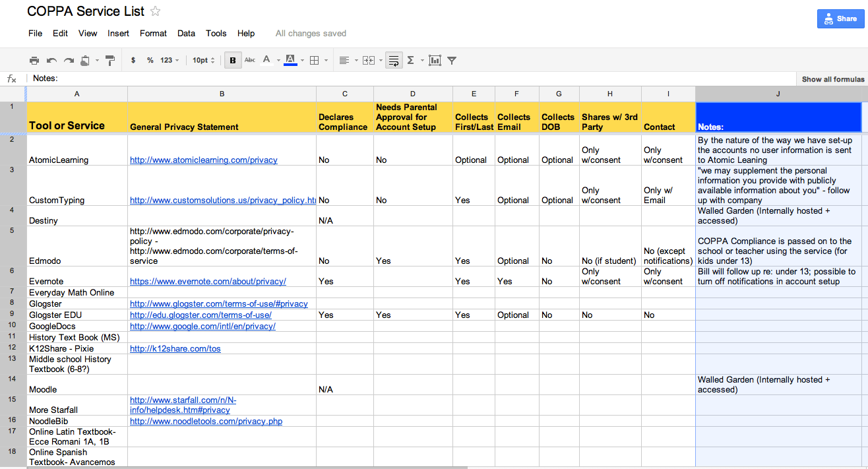This screenshot has width=868, height=469.
Task: Click the clipboard paste icon
Action: 85,60
